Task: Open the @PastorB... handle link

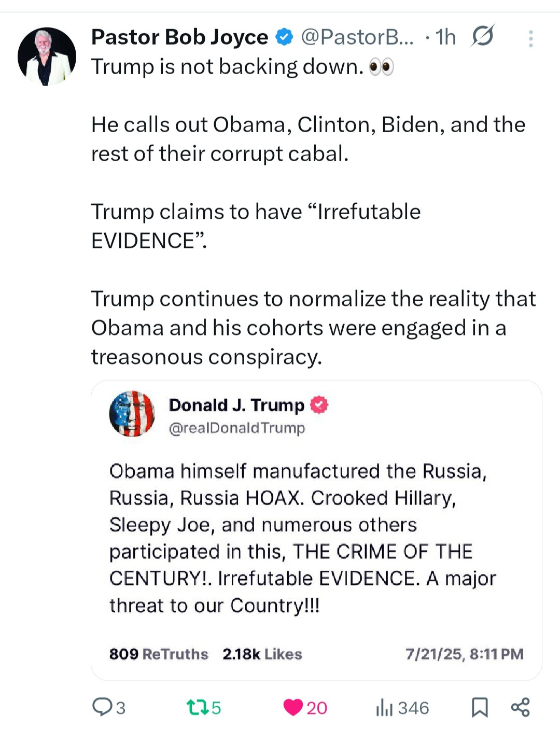Action: pos(357,37)
